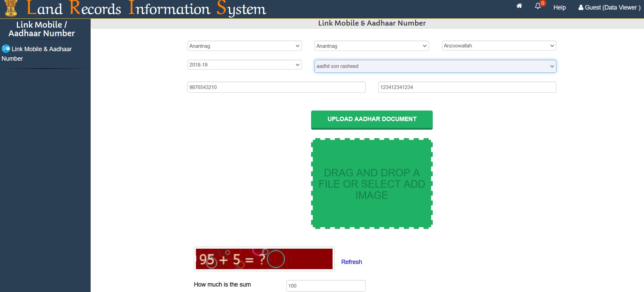Click the national emblem logo
644x292 pixels.
tap(11, 8)
